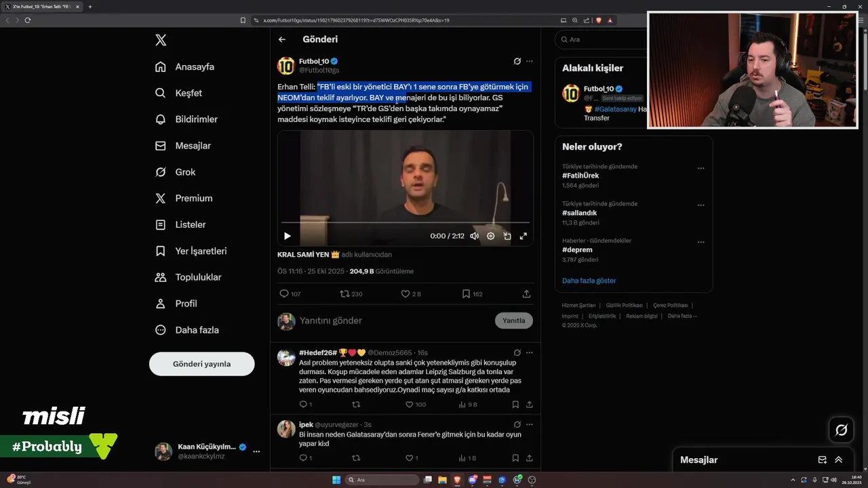This screenshot has height=488, width=868.
Task: Open Listeler in the sidebar
Action: pyautogui.click(x=180, y=224)
